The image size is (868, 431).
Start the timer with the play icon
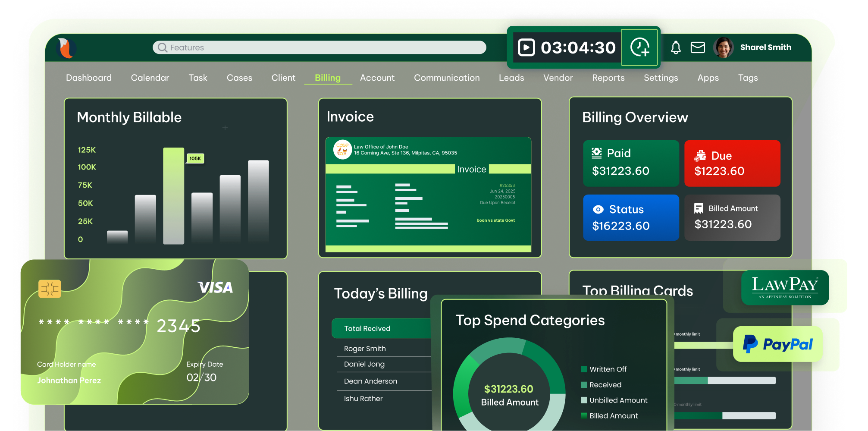[x=527, y=47]
